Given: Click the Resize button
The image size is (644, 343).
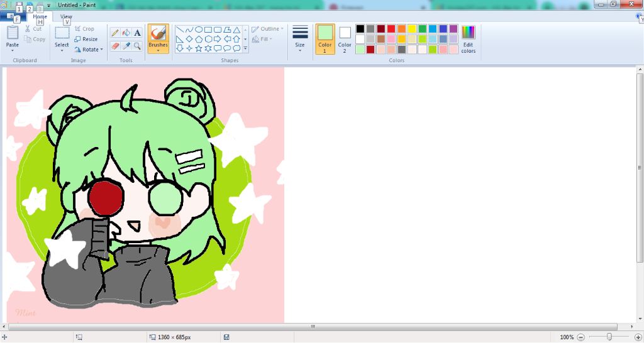Looking at the screenshot, I should pos(86,39).
